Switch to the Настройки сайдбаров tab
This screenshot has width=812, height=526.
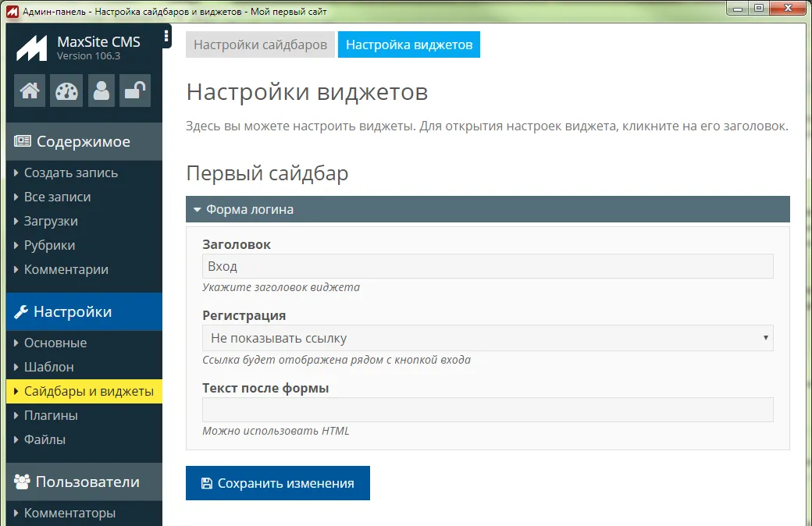260,44
